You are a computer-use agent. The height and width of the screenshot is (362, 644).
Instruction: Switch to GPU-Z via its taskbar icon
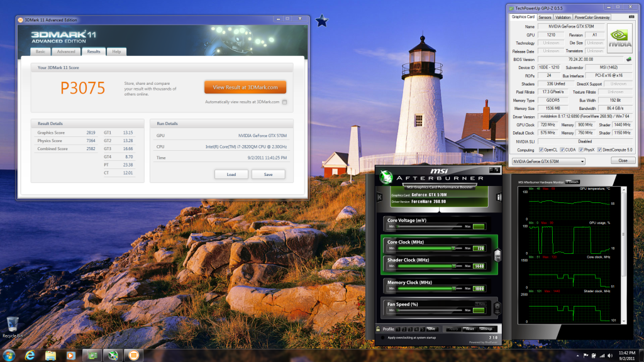pos(92,356)
